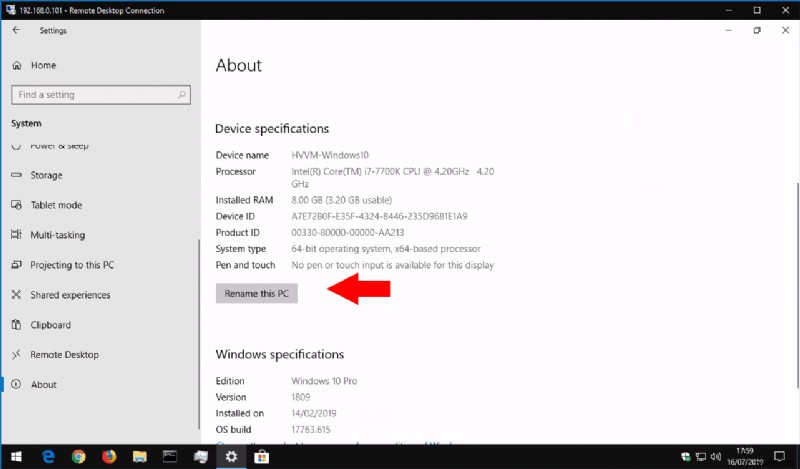Image resolution: width=800 pixels, height=469 pixels.
Task: Click the Remote Desktop sidebar icon
Action: pos(16,354)
